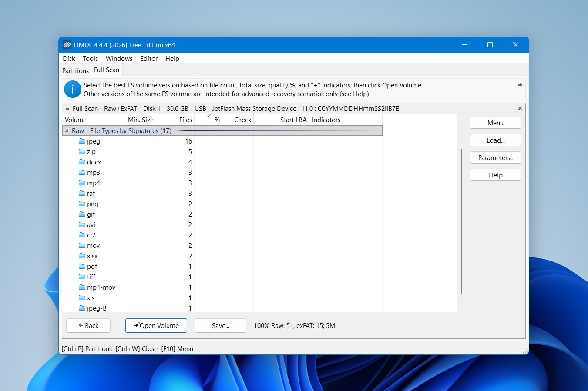
Task: Sort by the Indicators column header
Action: click(x=346, y=120)
